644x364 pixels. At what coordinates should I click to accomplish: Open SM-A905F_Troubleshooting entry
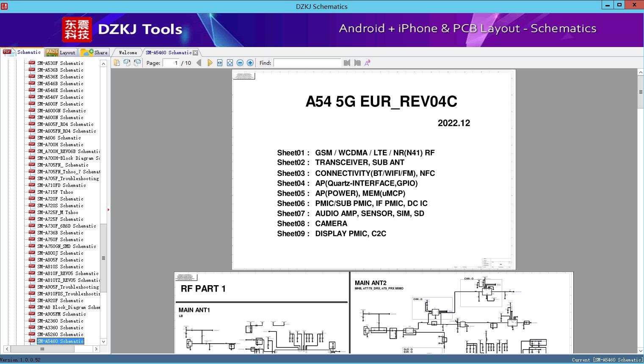coord(68,287)
